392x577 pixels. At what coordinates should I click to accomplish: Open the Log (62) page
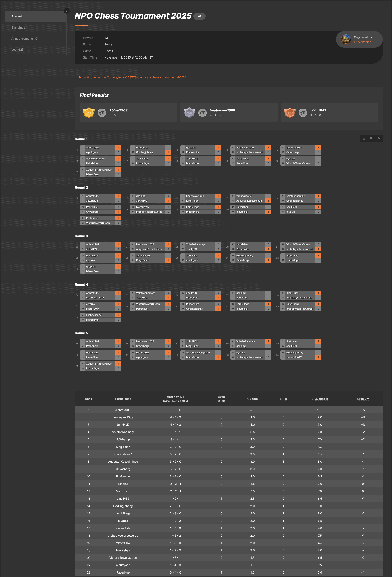pyautogui.click(x=17, y=50)
